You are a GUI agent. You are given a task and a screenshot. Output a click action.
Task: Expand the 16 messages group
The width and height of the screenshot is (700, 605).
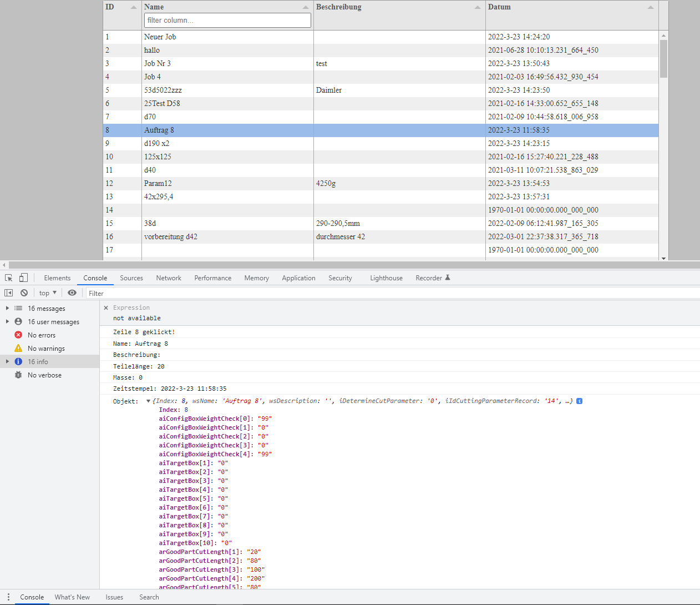point(7,308)
